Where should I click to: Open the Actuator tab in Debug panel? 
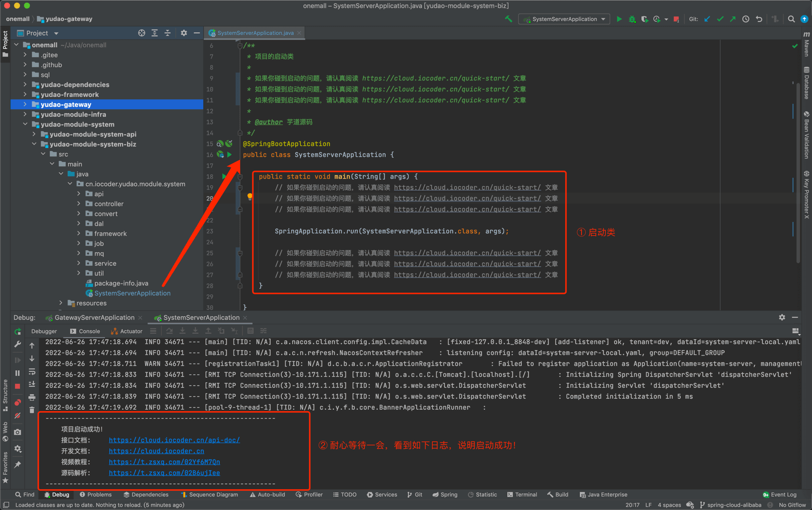tap(127, 331)
